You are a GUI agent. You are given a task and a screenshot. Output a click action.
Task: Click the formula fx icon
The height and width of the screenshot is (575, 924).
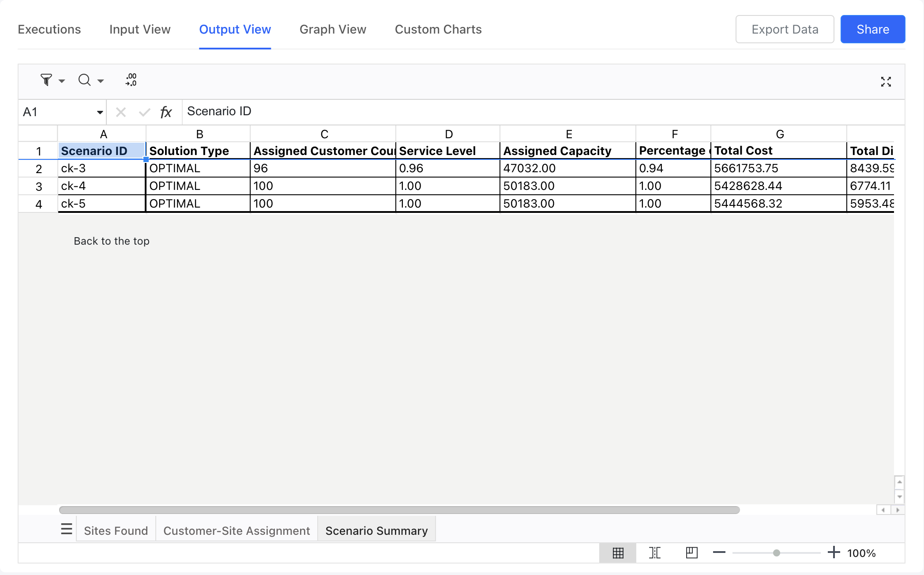(166, 112)
